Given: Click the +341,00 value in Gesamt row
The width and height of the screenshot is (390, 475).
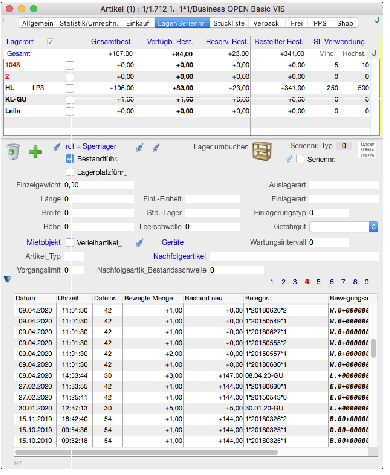Looking at the screenshot, I should point(292,54).
